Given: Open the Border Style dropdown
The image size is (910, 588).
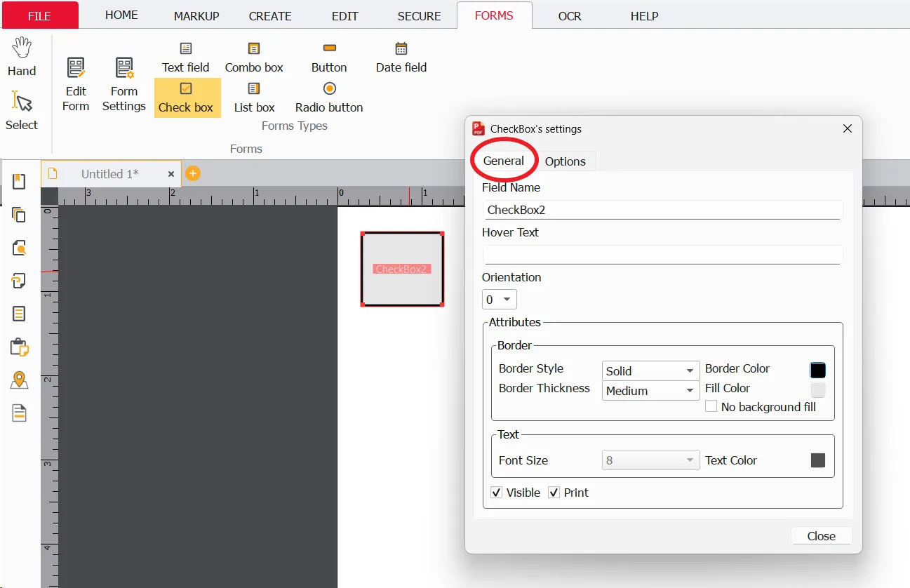Looking at the screenshot, I should pyautogui.click(x=651, y=370).
